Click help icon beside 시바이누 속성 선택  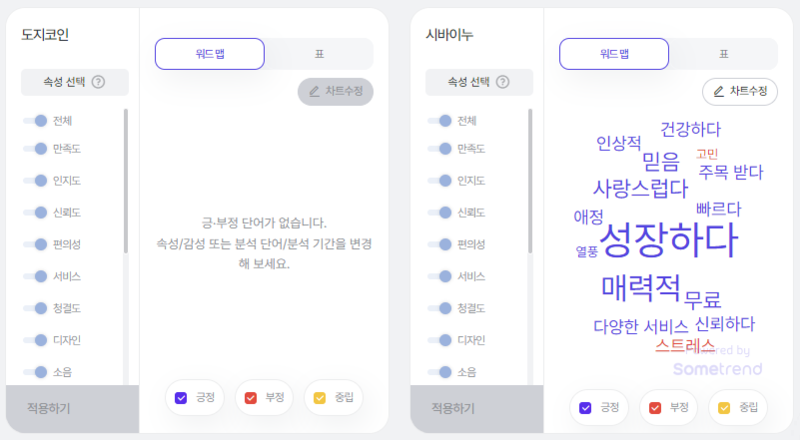click(x=503, y=82)
